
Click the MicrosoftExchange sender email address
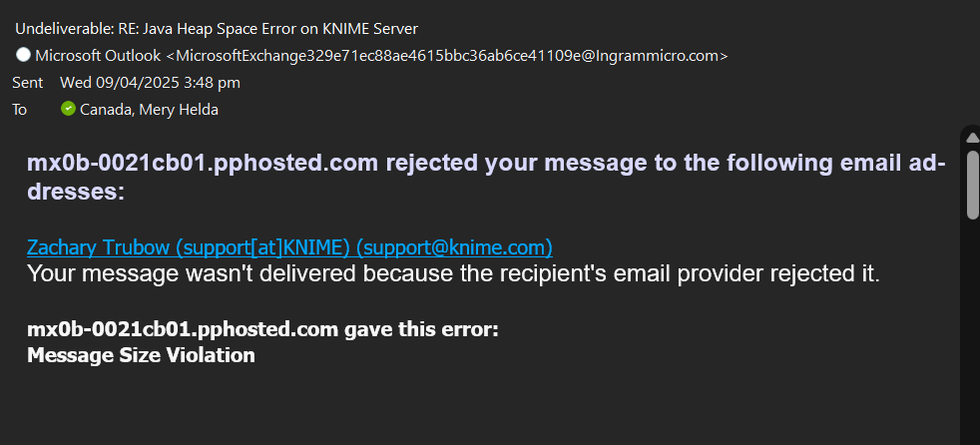[447, 56]
